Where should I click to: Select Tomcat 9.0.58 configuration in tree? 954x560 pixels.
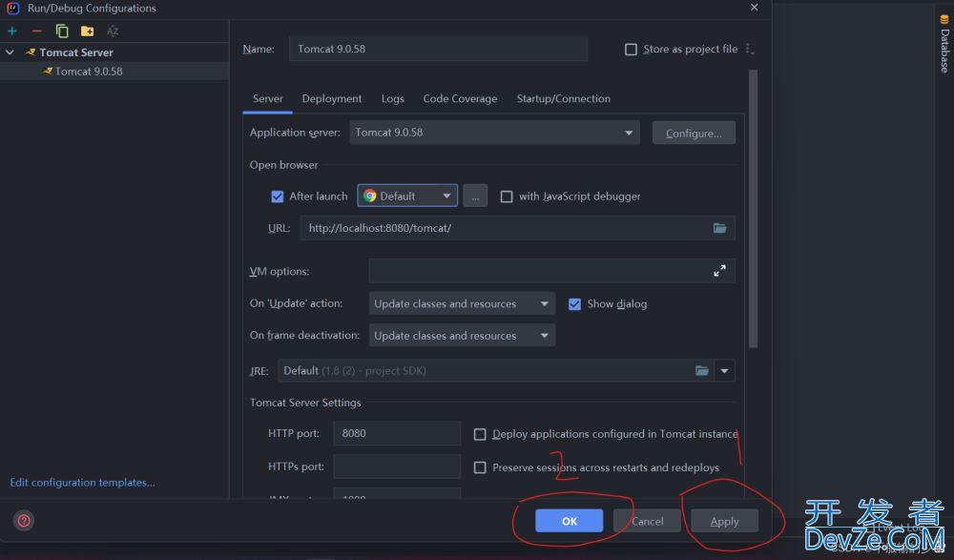click(x=114, y=72)
